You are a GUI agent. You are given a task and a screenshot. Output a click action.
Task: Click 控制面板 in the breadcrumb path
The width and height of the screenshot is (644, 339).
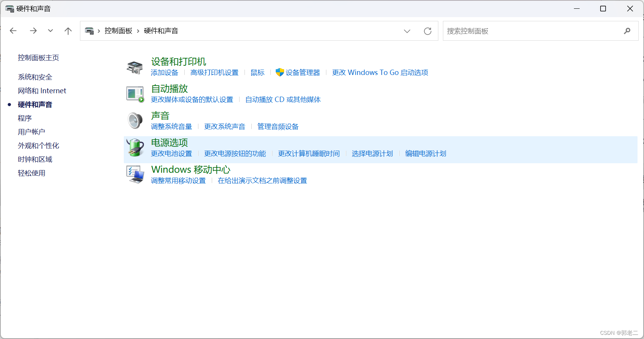pos(118,31)
